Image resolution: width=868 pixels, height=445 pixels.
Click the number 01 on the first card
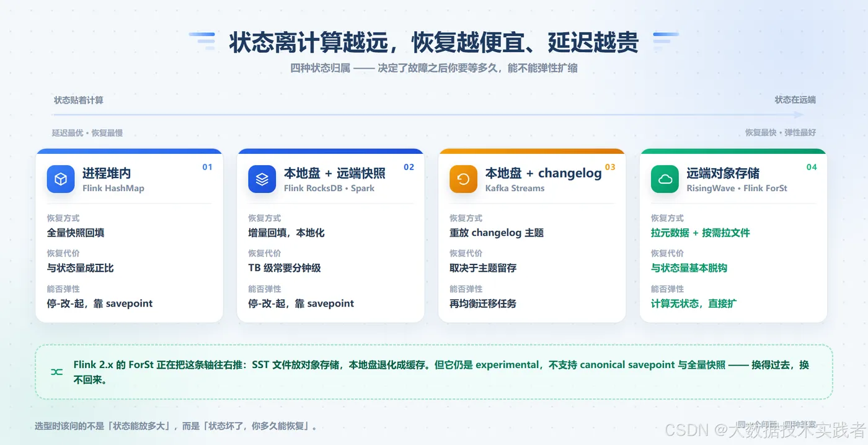(x=207, y=167)
